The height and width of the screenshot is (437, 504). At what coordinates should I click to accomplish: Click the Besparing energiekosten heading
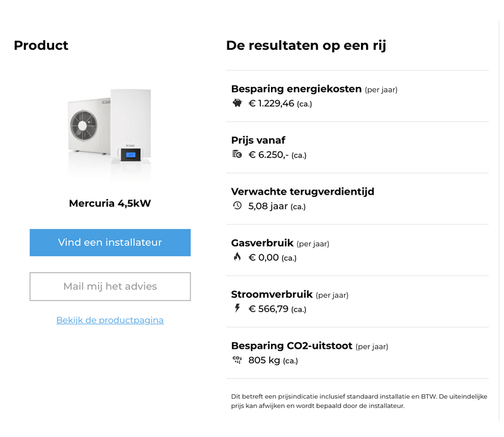[x=296, y=89]
